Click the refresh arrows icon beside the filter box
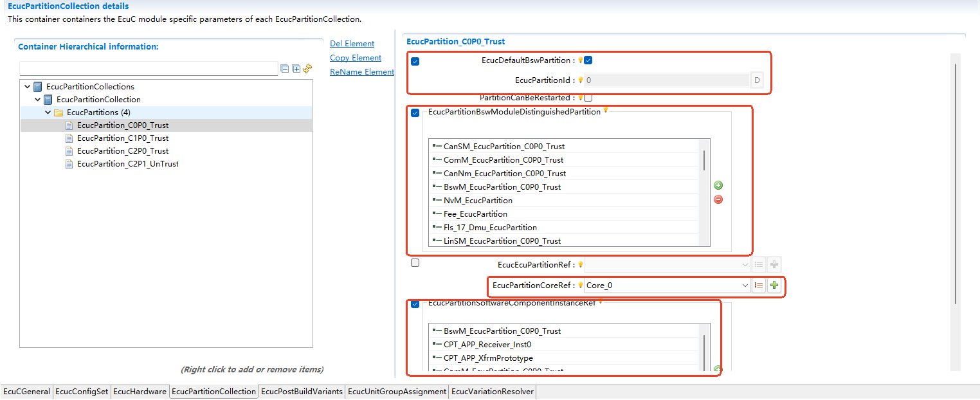 307,69
